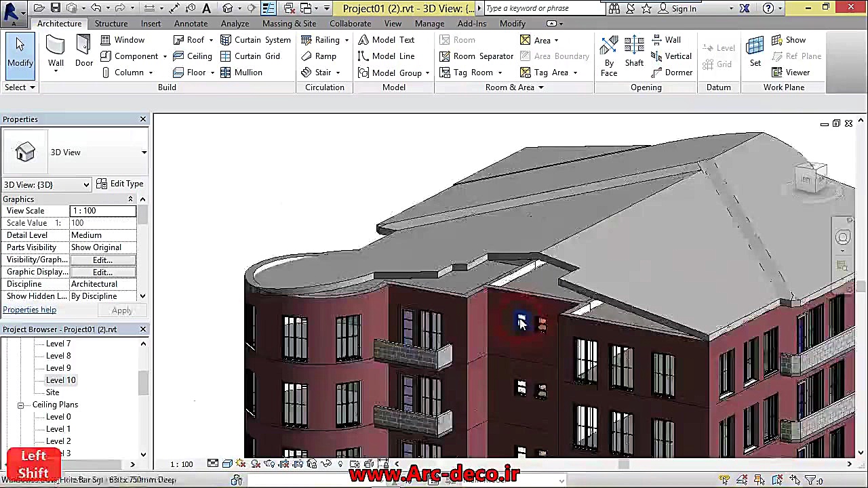Viewport: 868px width, 488px height.
Task: Expand the Column dropdown arrow
Action: [151, 73]
